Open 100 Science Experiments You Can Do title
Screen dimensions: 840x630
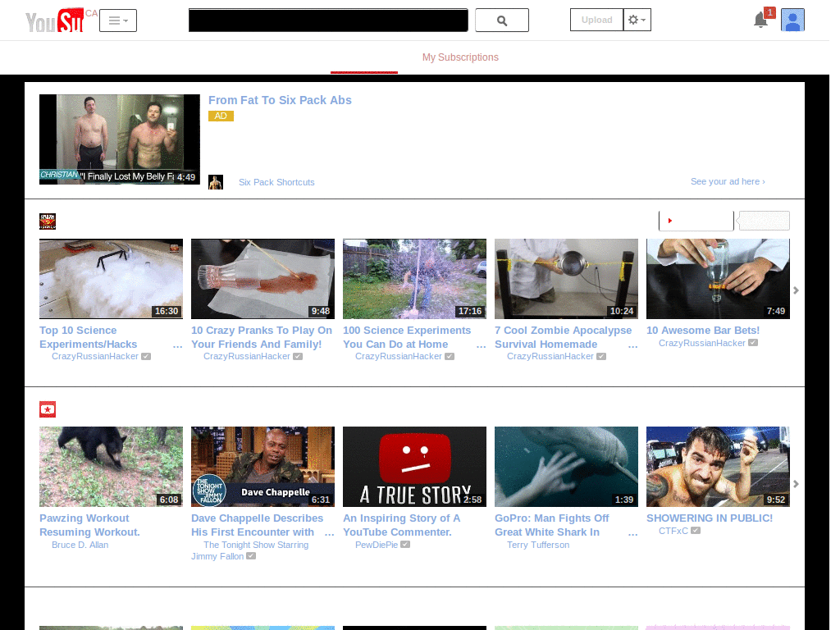(x=407, y=337)
